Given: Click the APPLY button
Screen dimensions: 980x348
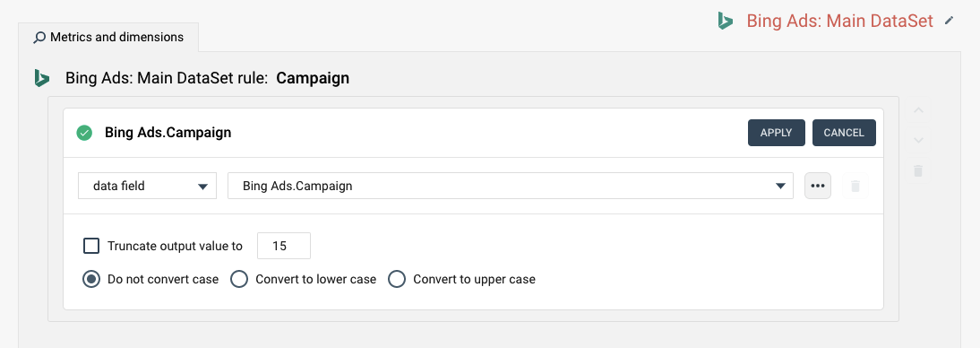Looking at the screenshot, I should [x=777, y=133].
